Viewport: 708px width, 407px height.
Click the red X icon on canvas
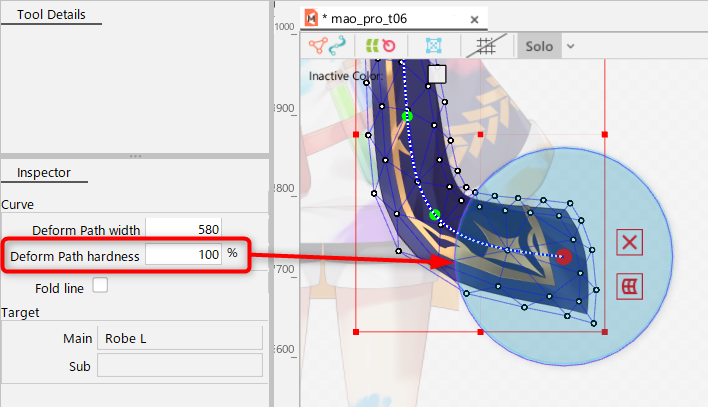pyautogui.click(x=629, y=242)
